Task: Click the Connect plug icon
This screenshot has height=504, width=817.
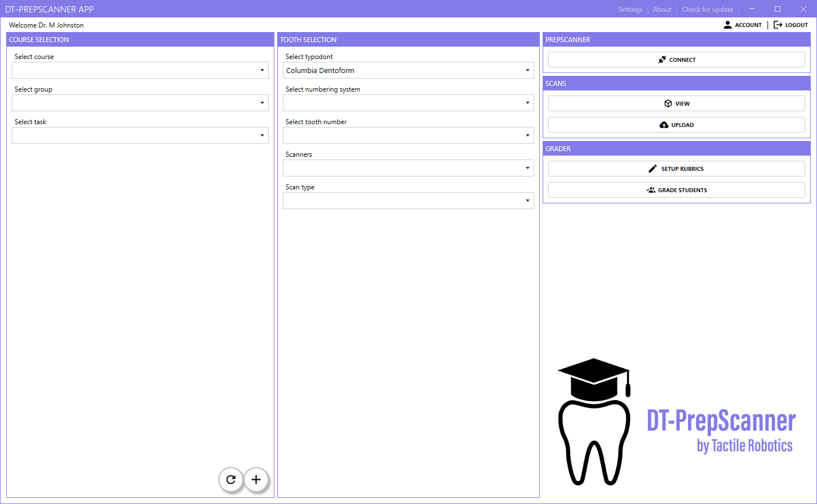Action: 662,60
